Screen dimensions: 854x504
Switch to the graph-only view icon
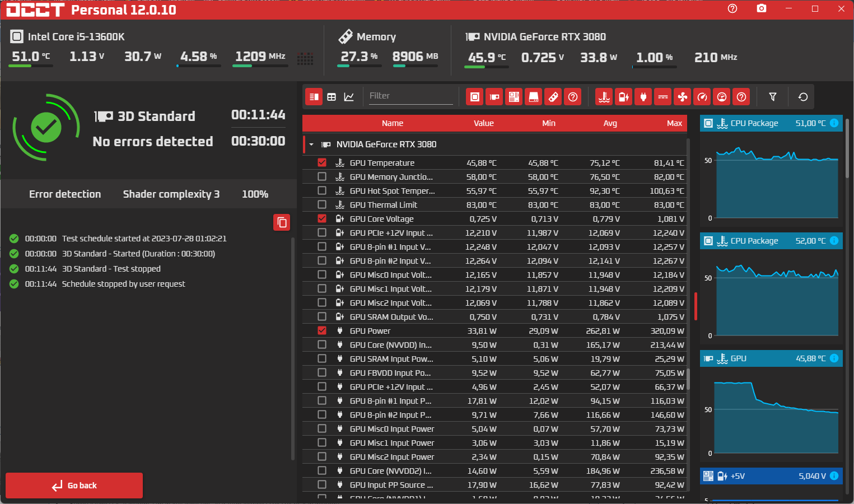tap(349, 97)
